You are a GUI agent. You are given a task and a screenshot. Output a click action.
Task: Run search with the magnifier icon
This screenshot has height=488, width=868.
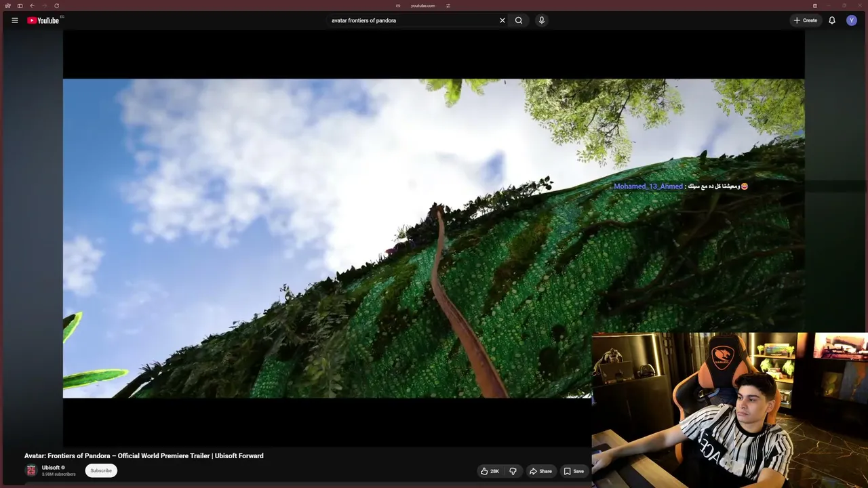pyautogui.click(x=519, y=20)
